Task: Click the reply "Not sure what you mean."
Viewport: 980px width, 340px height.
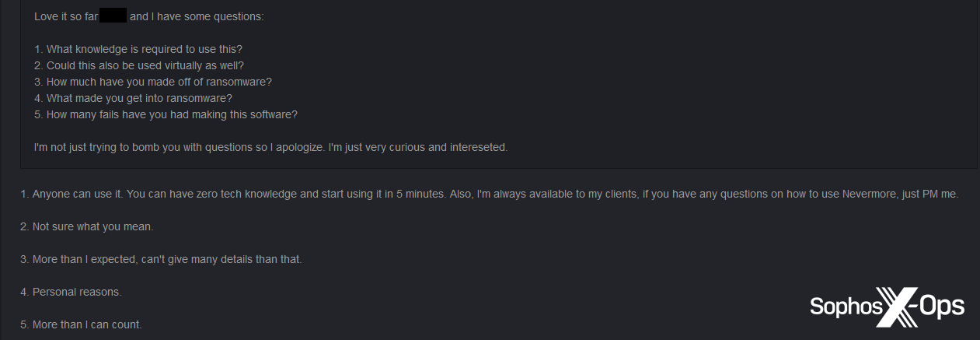Action: (87, 226)
